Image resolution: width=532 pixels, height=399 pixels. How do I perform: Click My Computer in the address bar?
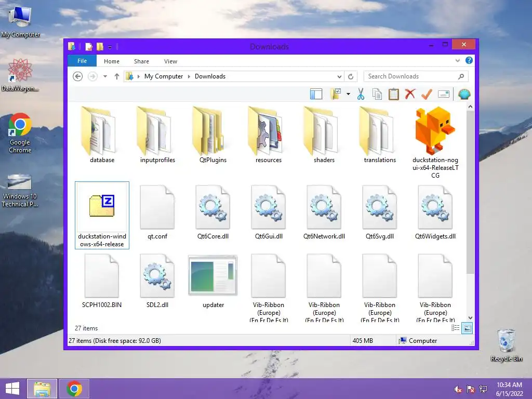pyautogui.click(x=164, y=76)
